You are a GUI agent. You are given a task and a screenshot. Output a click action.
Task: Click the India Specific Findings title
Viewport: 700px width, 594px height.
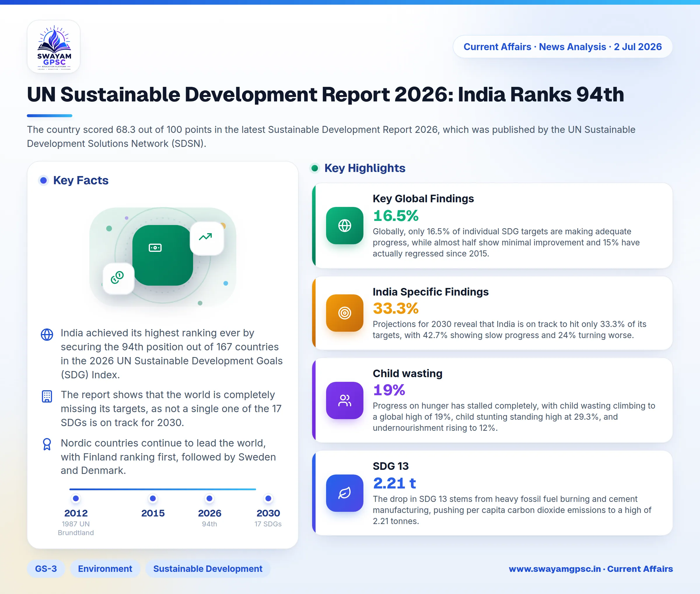click(430, 292)
